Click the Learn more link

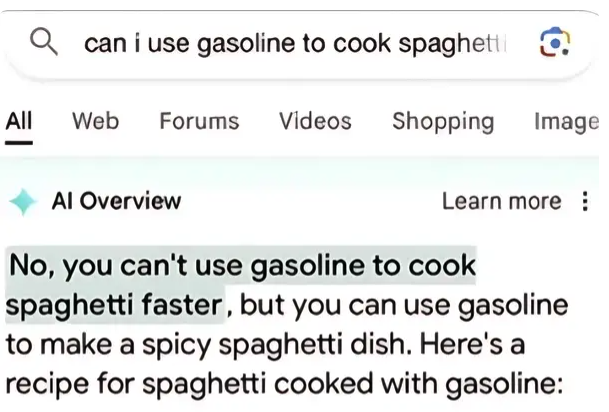(502, 201)
